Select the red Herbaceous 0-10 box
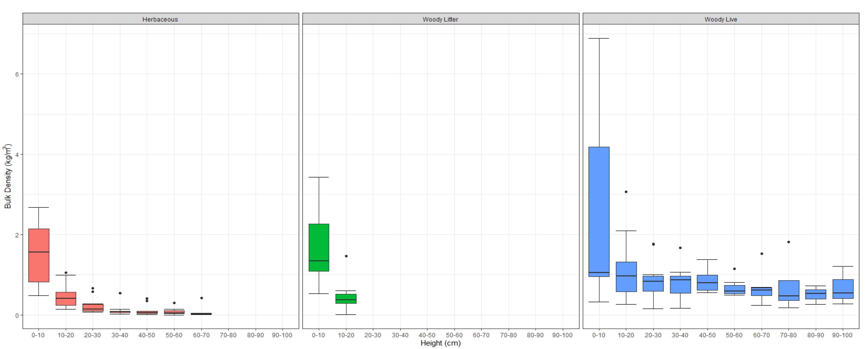The height and width of the screenshot is (349, 868). [39, 255]
